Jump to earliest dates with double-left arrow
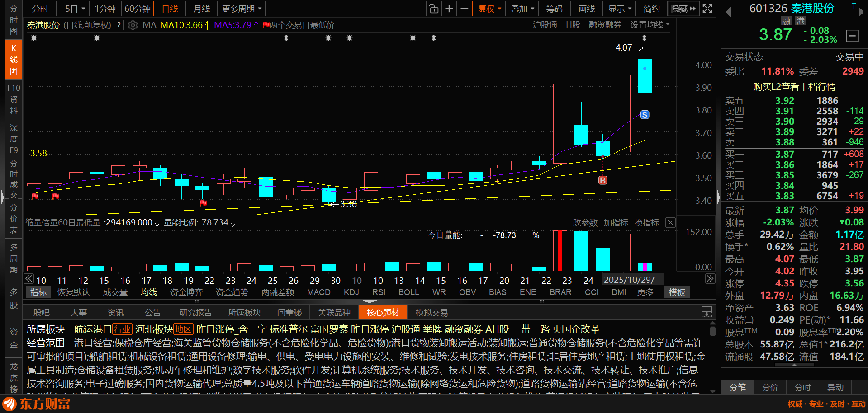The image size is (868, 413). (28, 279)
